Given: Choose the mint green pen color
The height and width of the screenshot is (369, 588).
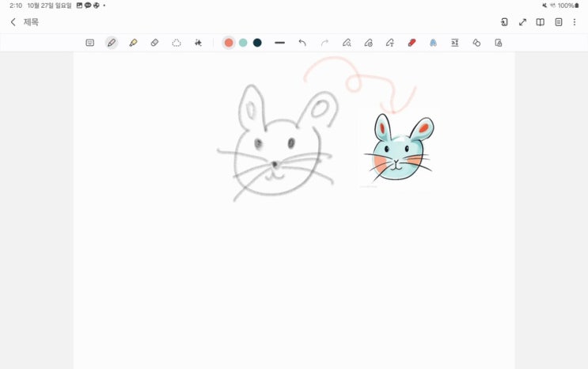Looking at the screenshot, I should pyautogui.click(x=243, y=43).
